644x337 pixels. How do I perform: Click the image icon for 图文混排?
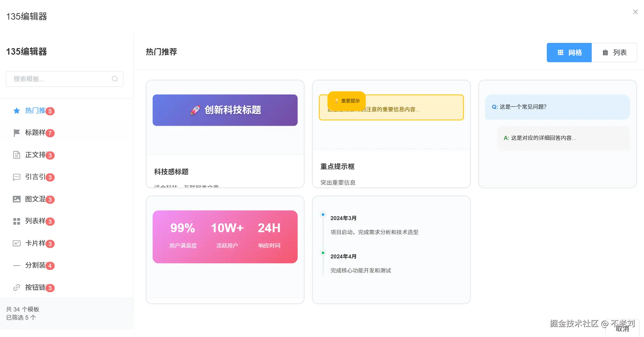pyautogui.click(x=16, y=199)
